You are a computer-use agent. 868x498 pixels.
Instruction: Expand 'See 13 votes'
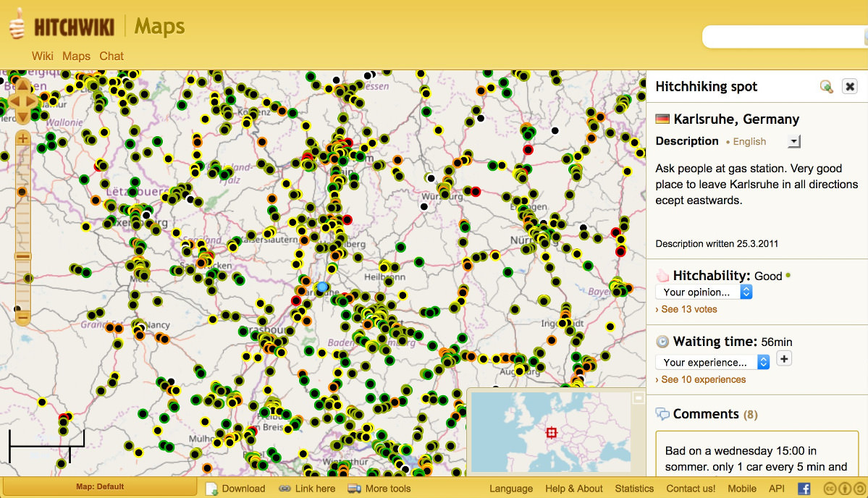click(686, 309)
